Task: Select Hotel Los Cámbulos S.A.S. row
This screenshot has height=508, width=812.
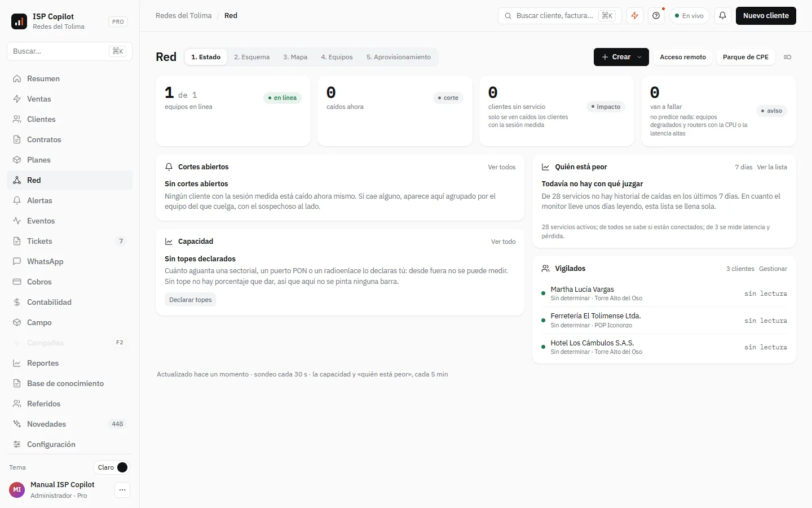Action: pos(664,347)
